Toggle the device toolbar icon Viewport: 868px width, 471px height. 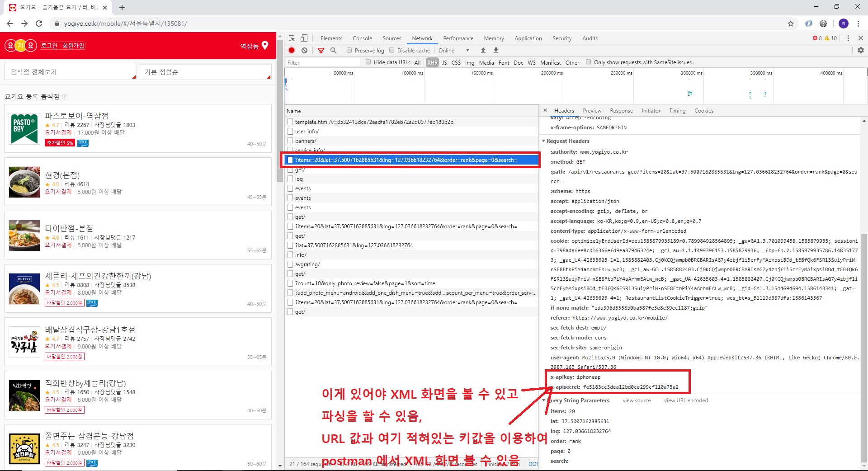point(304,38)
